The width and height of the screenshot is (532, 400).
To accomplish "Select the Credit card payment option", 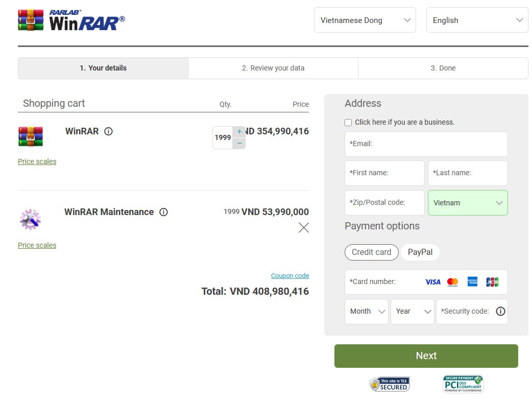I will 372,252.
